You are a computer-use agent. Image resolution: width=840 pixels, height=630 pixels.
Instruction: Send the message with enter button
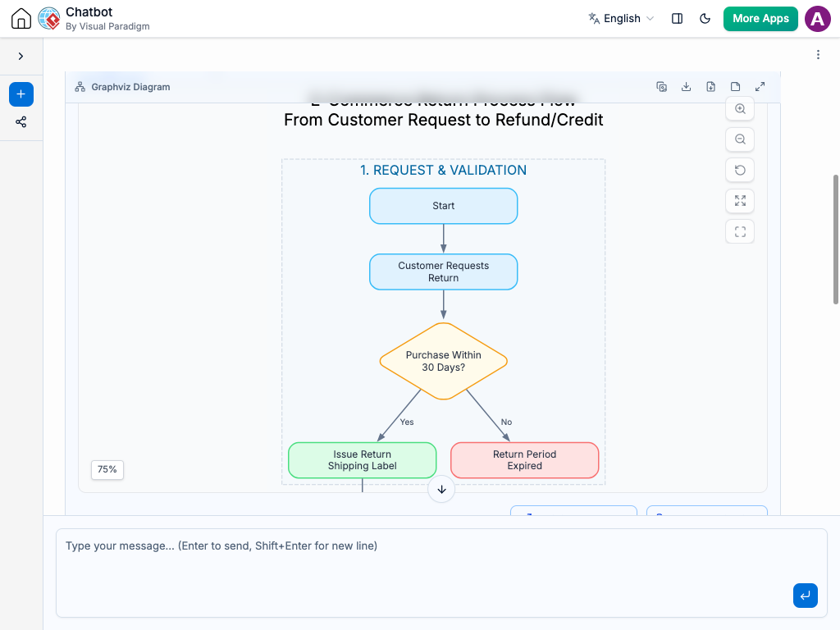[806, 596]
